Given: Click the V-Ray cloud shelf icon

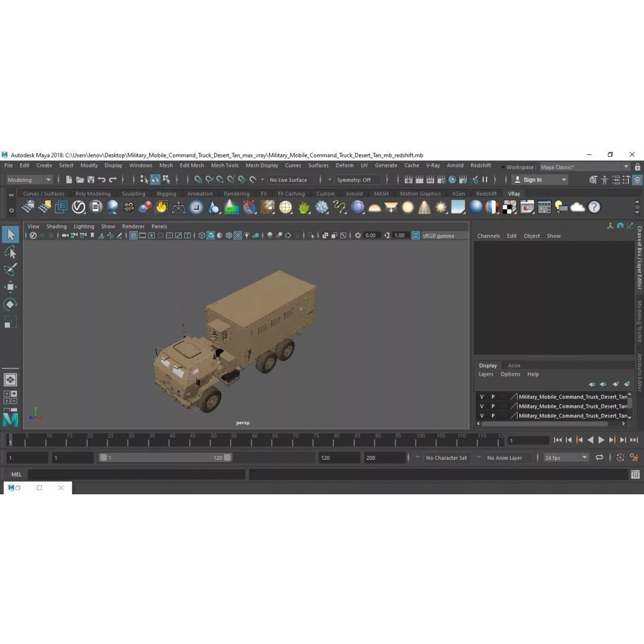Looking at the screenshot, I should pos(577,208).
